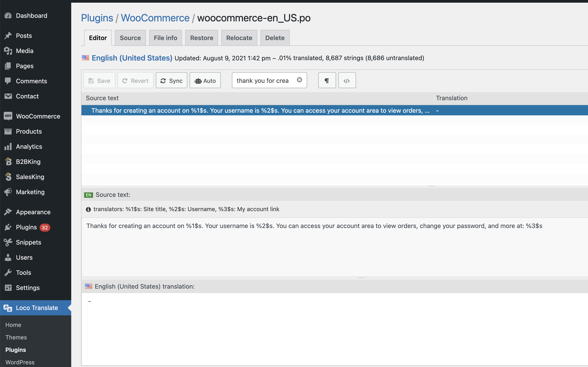This screenshot has height=367, width=588.
Task: Click the Contact envelope icon
Action: click(x=8, y=96)
